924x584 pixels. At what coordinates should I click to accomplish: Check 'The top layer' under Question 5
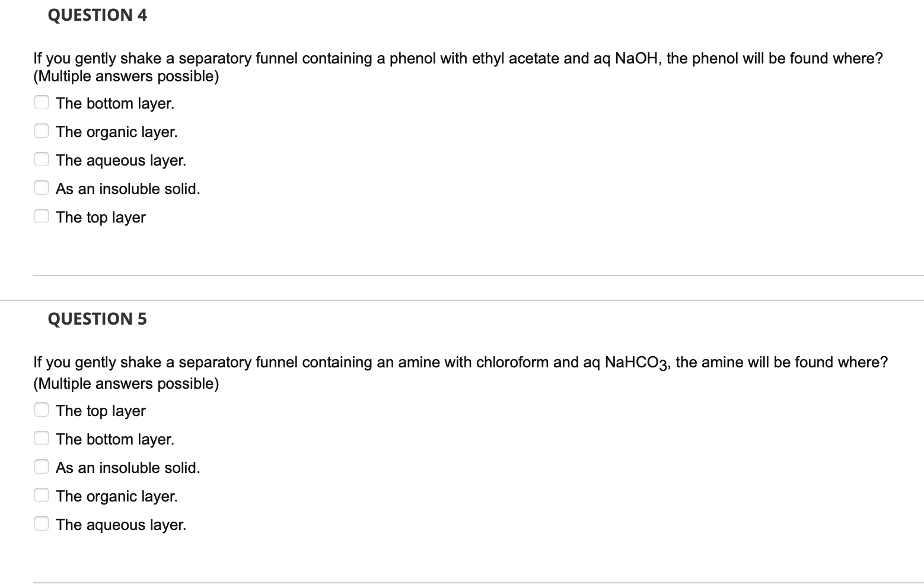point(42,410)
